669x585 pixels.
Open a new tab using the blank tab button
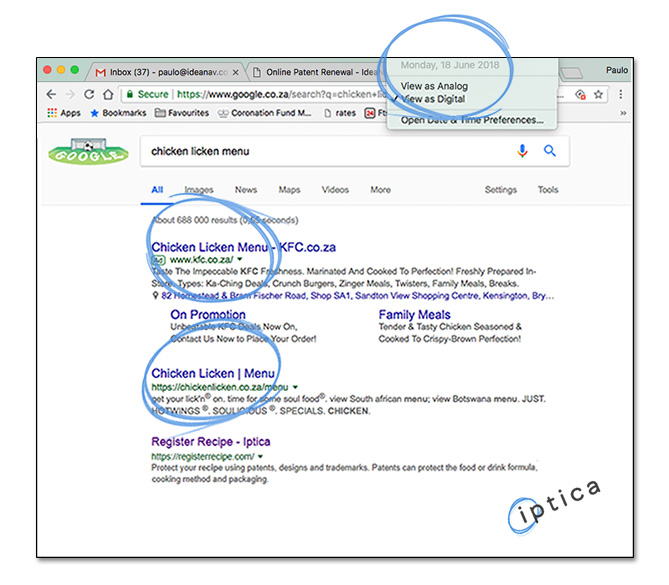click(572, 73)
